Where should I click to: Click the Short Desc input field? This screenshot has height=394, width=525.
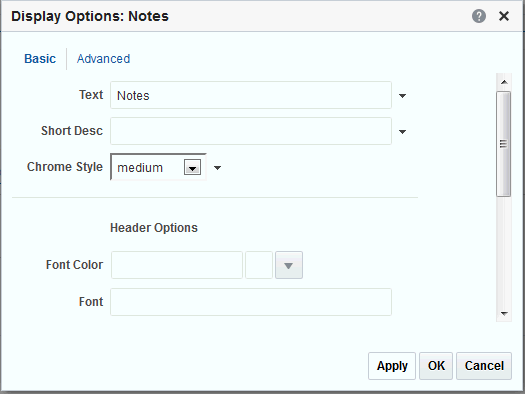tap(251, 131)
